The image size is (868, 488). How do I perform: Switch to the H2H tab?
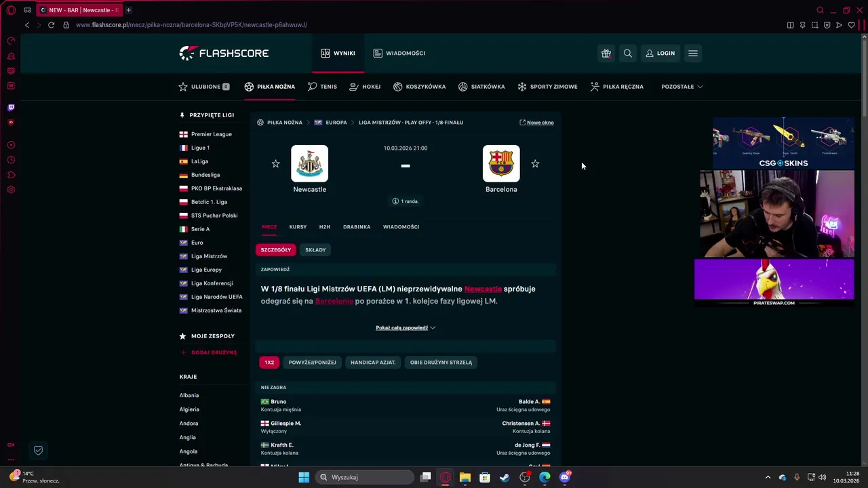click(325, 227)
